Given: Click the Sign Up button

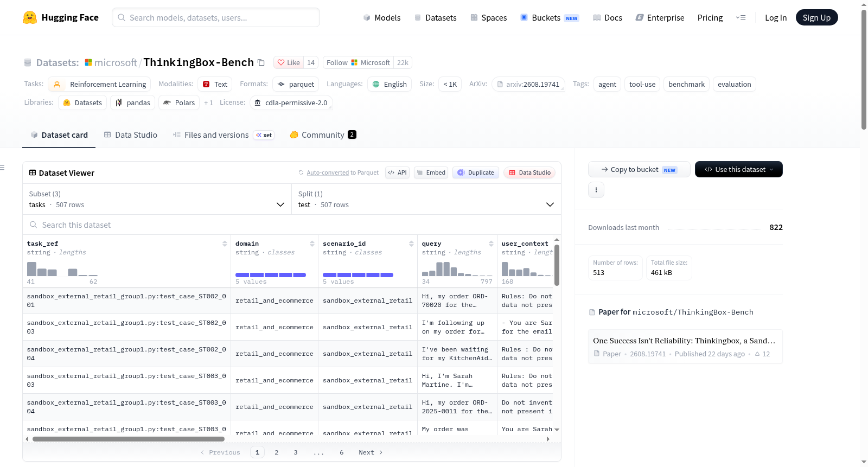Looking at the screenshot, I should 817,17.
